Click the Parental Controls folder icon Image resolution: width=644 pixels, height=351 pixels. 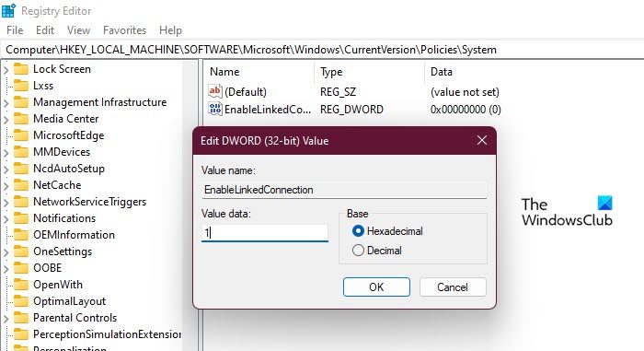tap(21, 317)
